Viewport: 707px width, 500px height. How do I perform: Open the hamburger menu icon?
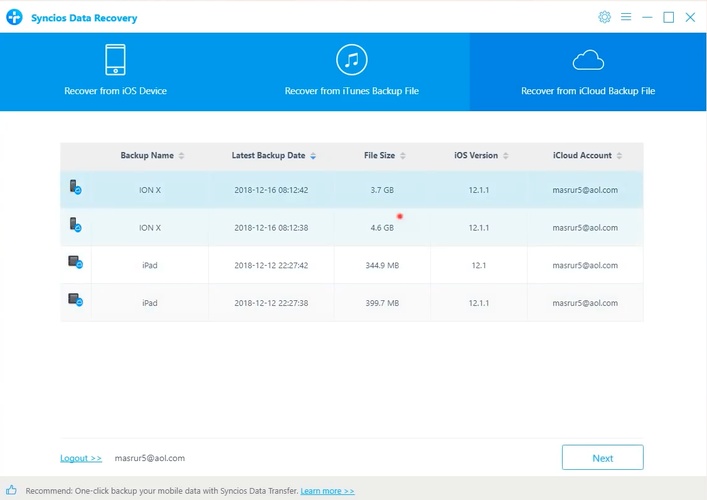pos(626,17)
